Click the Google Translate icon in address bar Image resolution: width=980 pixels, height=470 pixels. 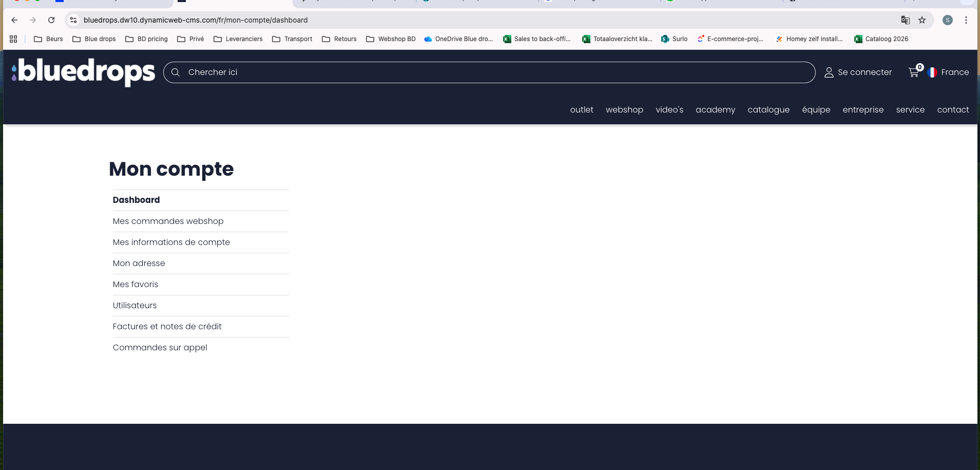905,20
